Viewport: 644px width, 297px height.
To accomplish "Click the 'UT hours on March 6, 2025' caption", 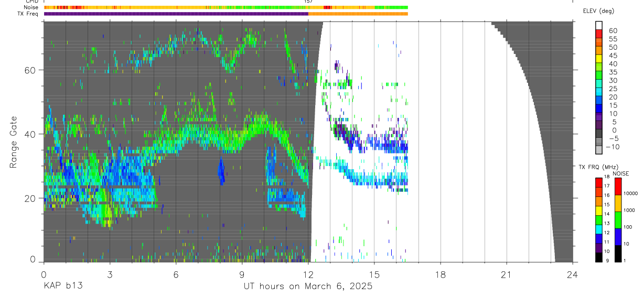I will [308, 287].
